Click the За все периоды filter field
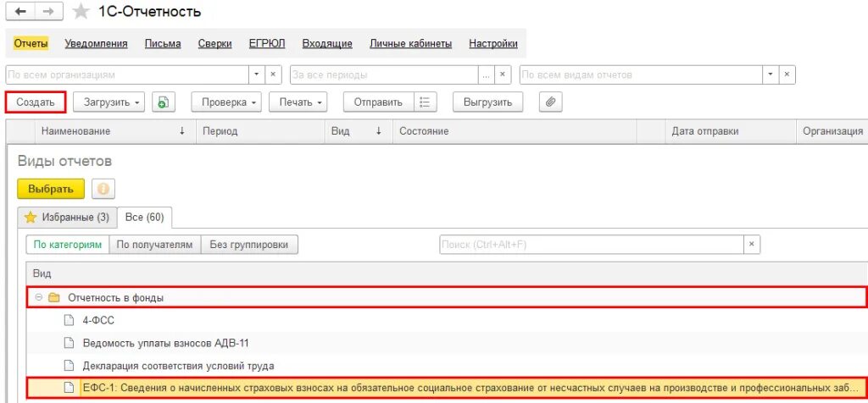 384,75
